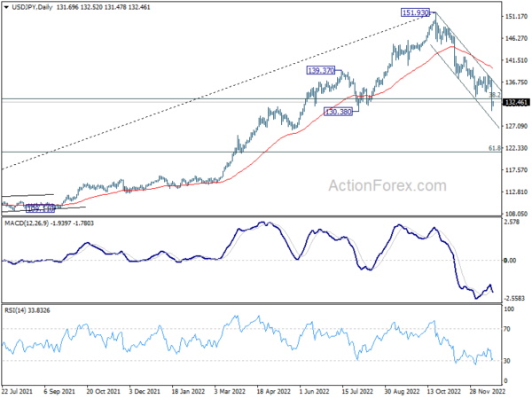Click the current price tag 132.461
This screenshot has width=532, height=399.
(516, 103)
